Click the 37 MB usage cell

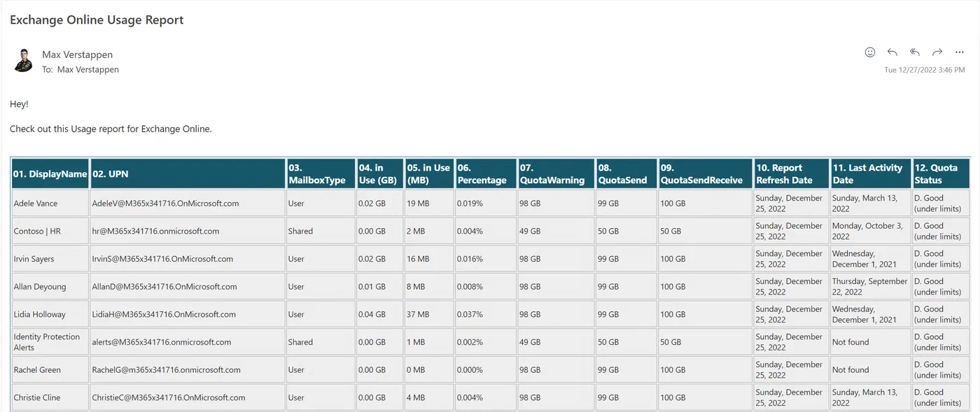pyautogui.click(x=429, y=314)
